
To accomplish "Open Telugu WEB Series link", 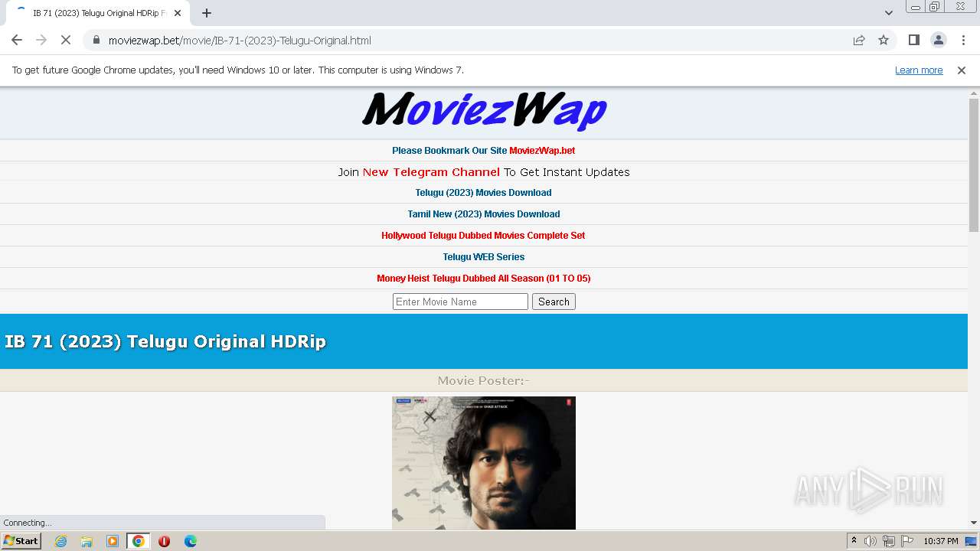I will [484, 257].
